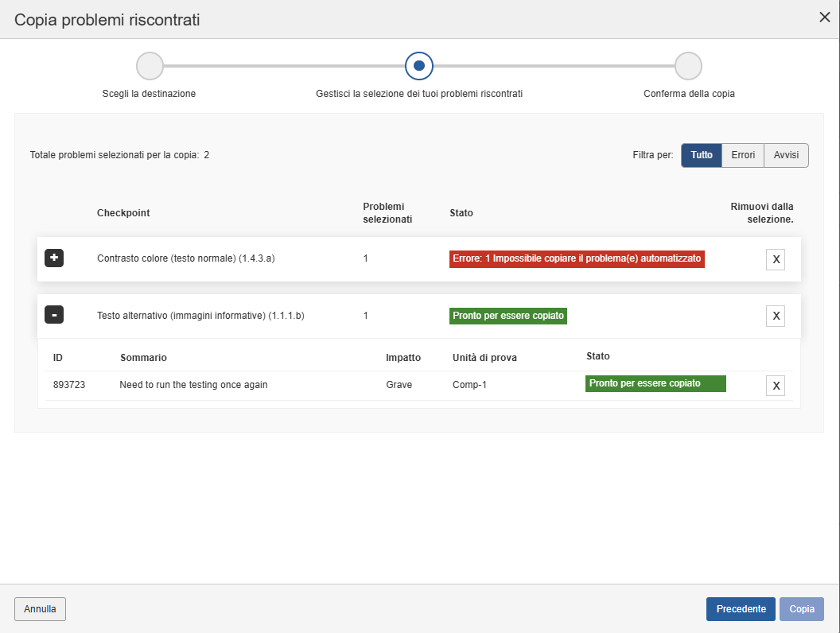The image size is (840, 633).
Task: Filter problems by Errori
Action: 743,155
